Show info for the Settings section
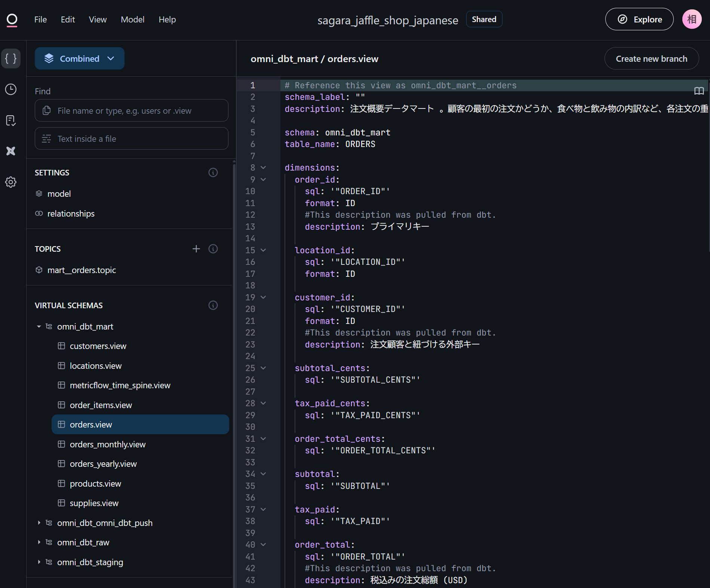 (x=213, y=172)
